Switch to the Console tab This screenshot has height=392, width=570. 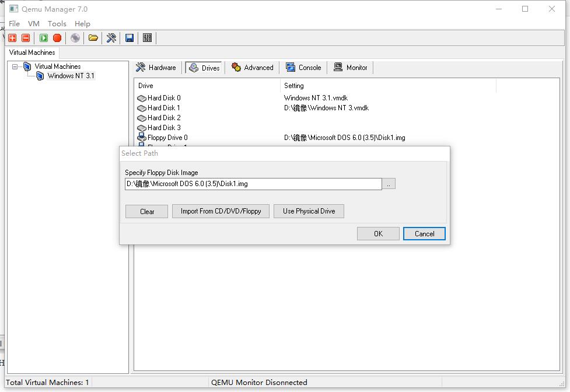click(303, 68)
